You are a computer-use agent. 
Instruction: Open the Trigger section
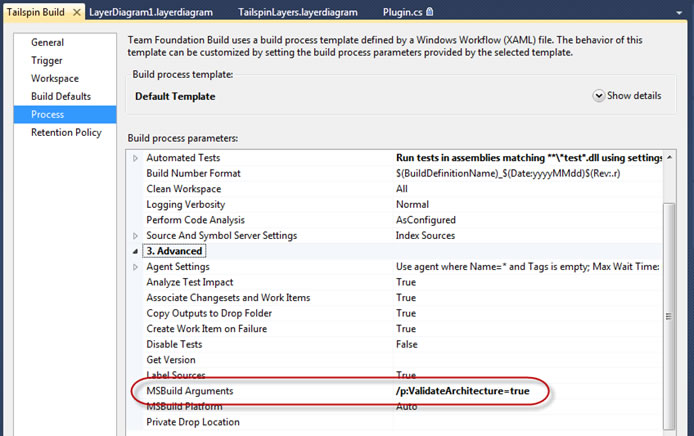tap(65, 61)
